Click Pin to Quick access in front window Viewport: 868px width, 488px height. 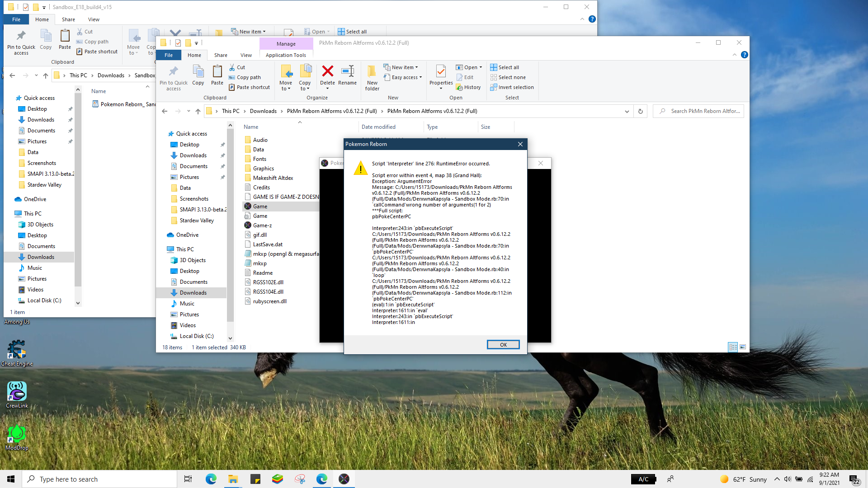click(x=173, y=78)
